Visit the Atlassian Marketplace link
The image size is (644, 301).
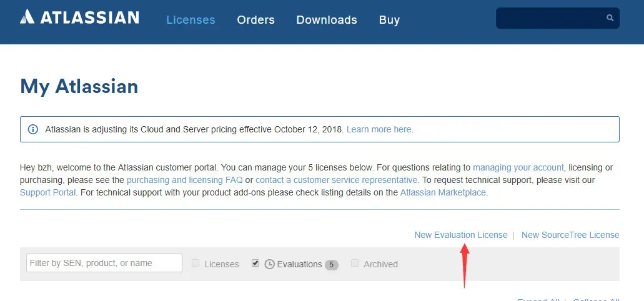click(x=443, y=192)
